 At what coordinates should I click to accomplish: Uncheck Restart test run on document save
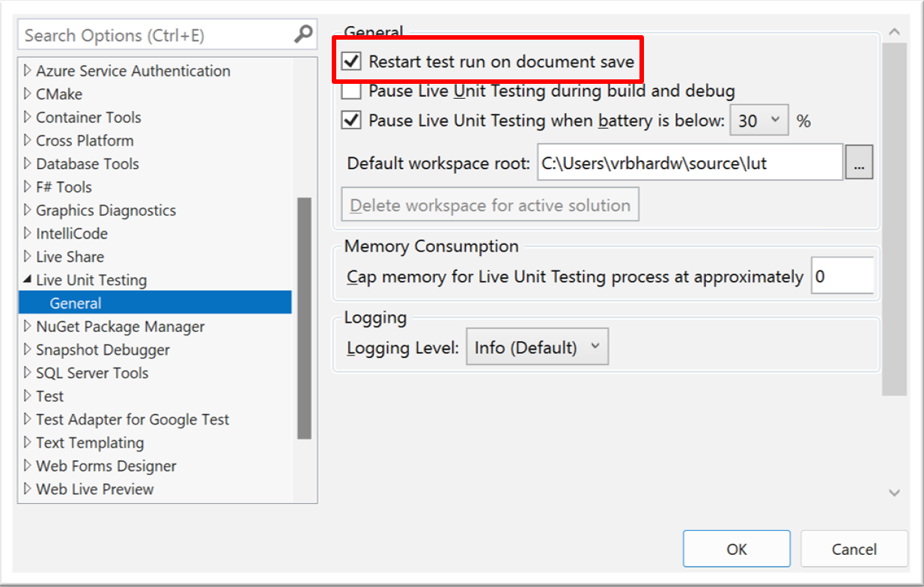click(350, 61)
